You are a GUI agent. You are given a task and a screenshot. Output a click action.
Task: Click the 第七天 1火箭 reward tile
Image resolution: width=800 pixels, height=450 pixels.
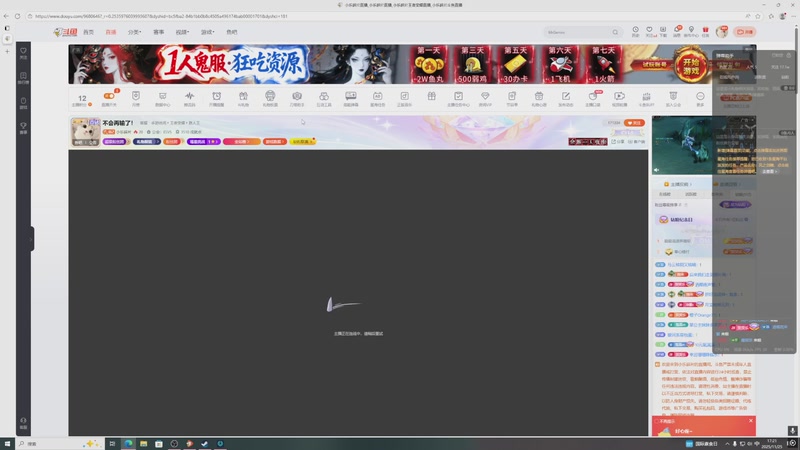pyautogui.click(x=604, y=64)
